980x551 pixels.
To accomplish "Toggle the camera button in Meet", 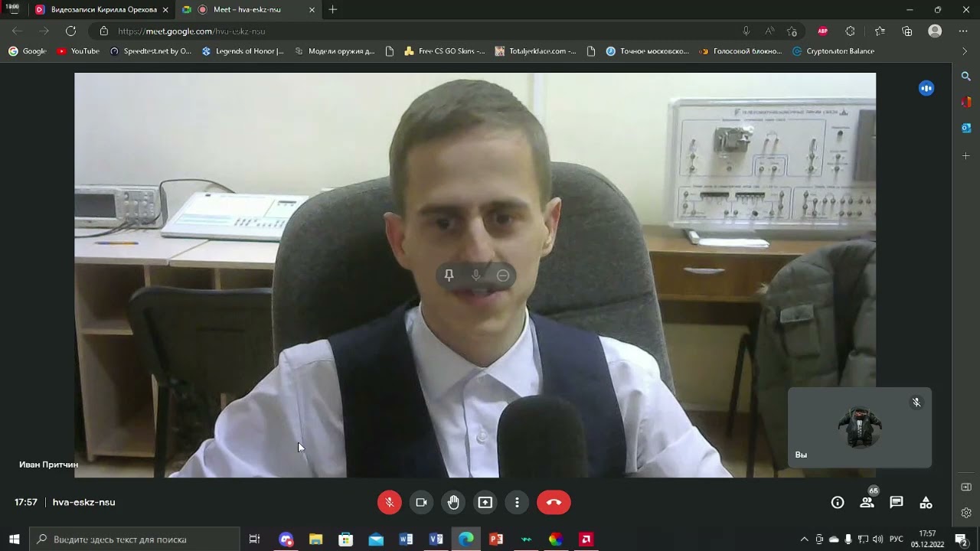I will tap(421, 502).
